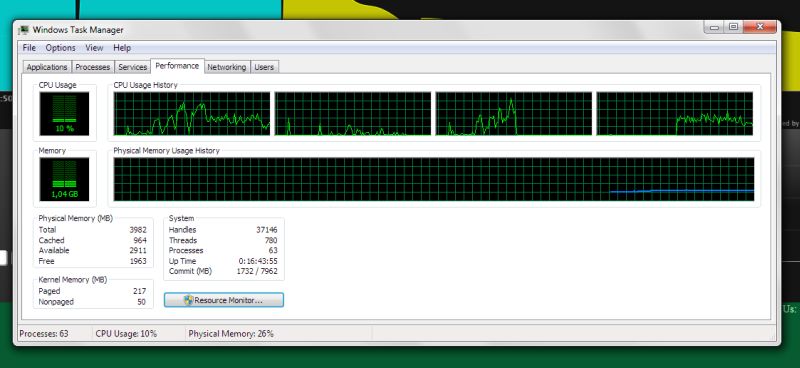Screen dimensions: 800x368
Task: Click the CPU Usage gauge meter
Action: (64, 113)
